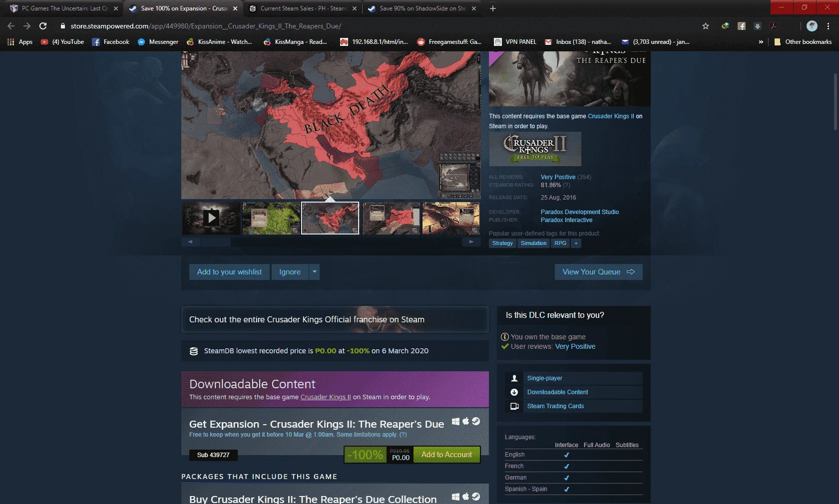839x504 pixels.
Task: Bookmark this page with the star icon
Action: [705, 26]
